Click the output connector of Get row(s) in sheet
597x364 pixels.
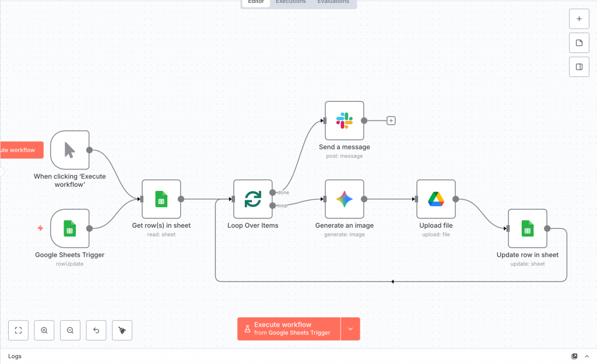coord(181,199)
